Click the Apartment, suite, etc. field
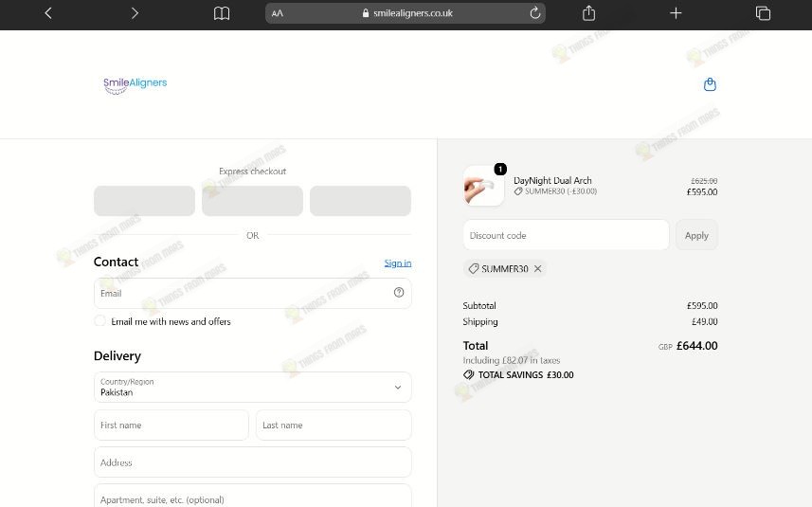Viewport: 812px width, 507px height. [x=253, y=497]
